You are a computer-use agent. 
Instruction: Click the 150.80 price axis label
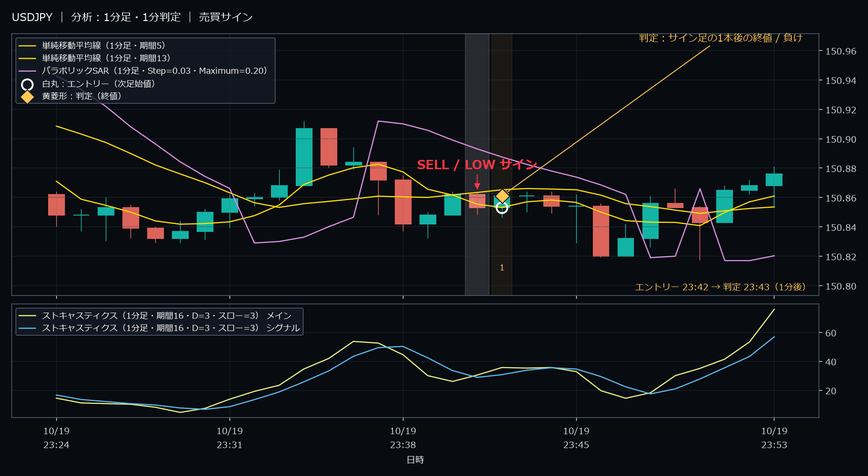click(840, 286)
